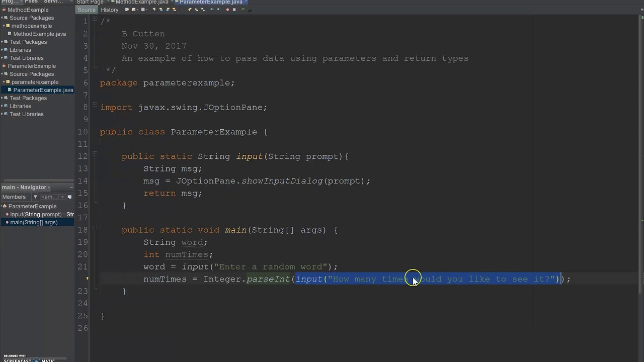The image size is (644, 362).
Task: Collapse Source Packages under ParameterExample project
Action: [2, 74]
